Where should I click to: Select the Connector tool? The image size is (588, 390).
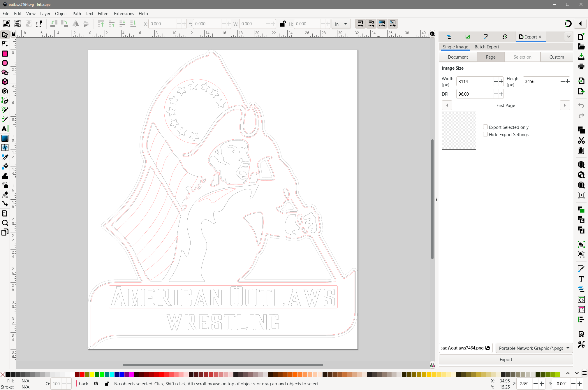click(5, 204)
